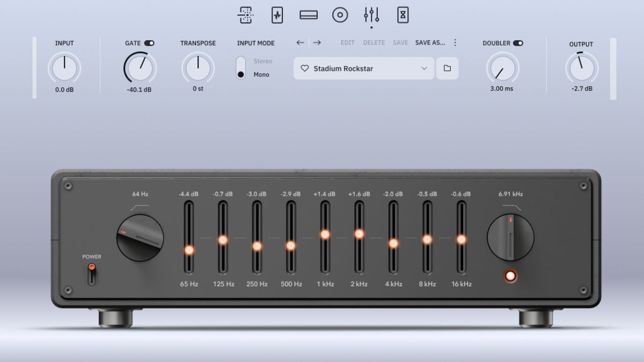Click the +1.4 dB gain readout
Viewport: 644px width, 362px height.
[x=325, y=194]
